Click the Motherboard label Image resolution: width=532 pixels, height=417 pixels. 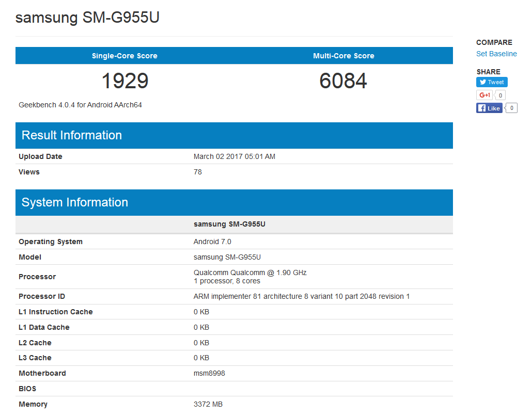(42, 373)
